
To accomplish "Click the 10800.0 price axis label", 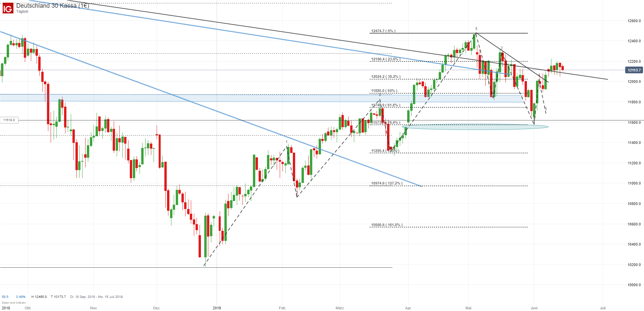I will 634,204.
